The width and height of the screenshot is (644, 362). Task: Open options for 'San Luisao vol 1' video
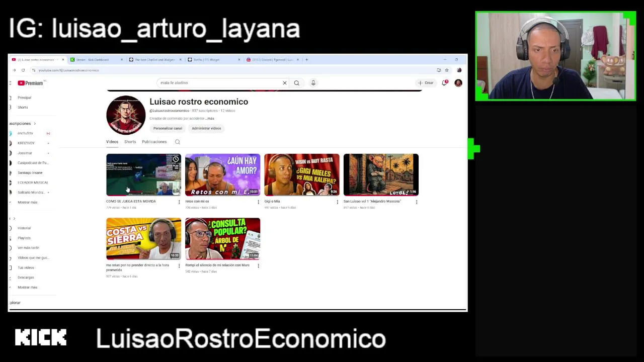[416, 202]
